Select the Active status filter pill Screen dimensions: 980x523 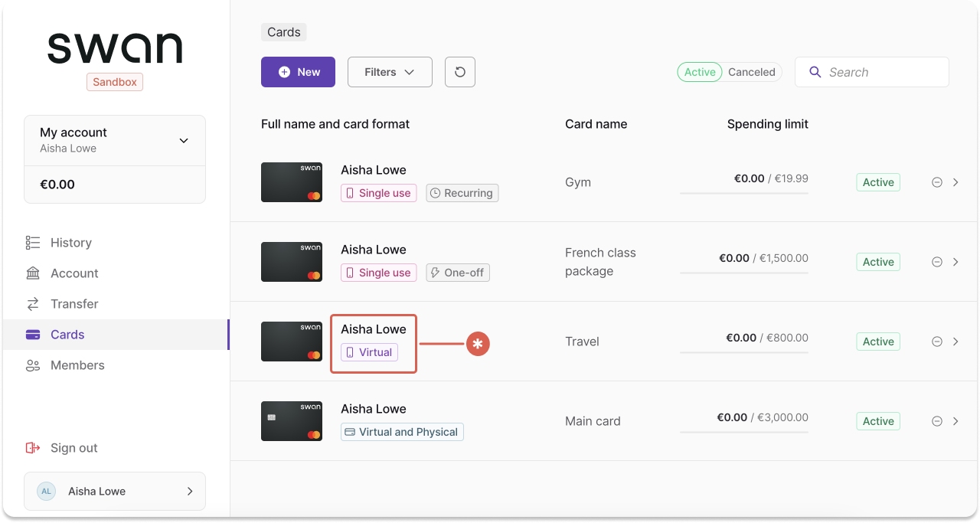coord(699,72)
